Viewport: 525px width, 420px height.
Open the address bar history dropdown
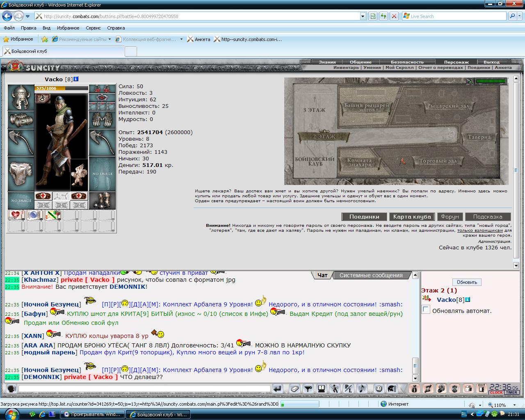(363, 16)
